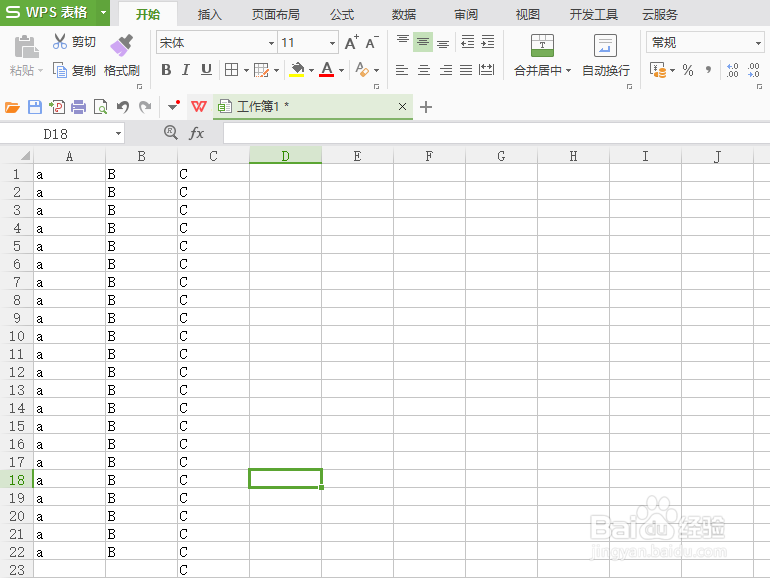
Task: Select the Format Painter brush
Action: pyautogui.click(x=122, y=45)
